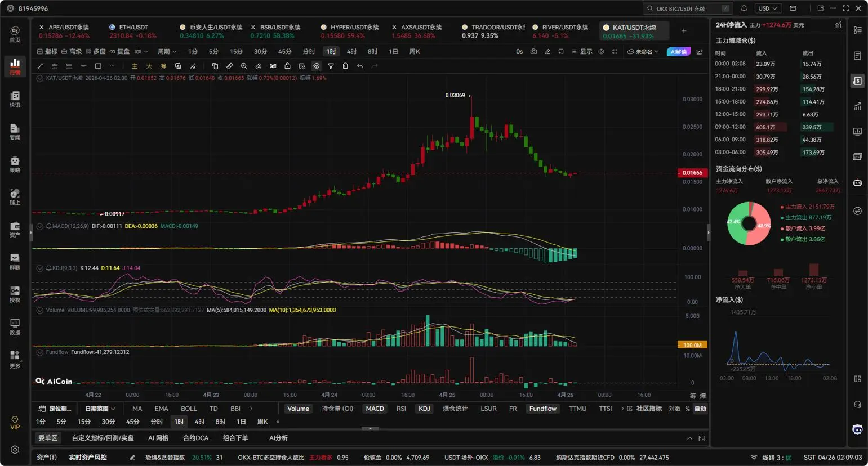Toggle the Volume indicator

coord(298,409)
